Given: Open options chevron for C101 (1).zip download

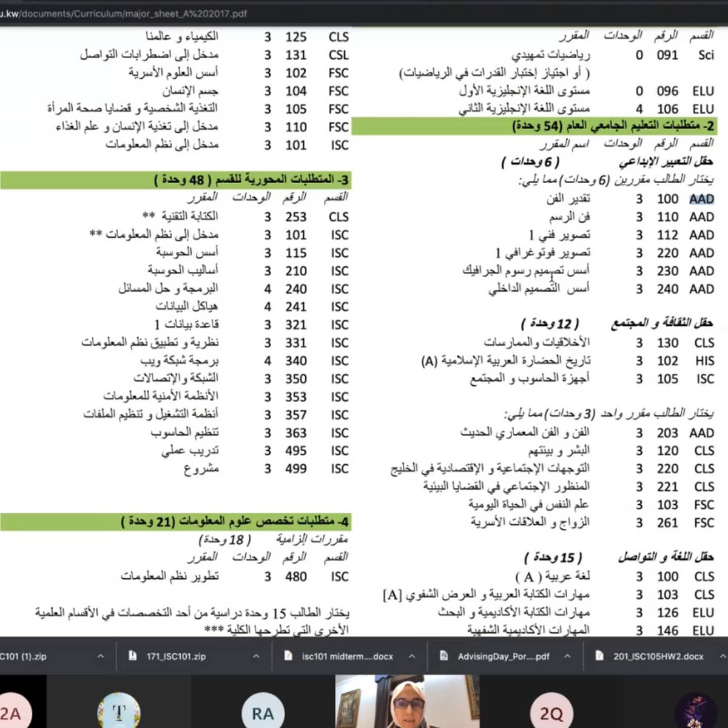Looking at the screenshot, I should (x=101, y=656).
